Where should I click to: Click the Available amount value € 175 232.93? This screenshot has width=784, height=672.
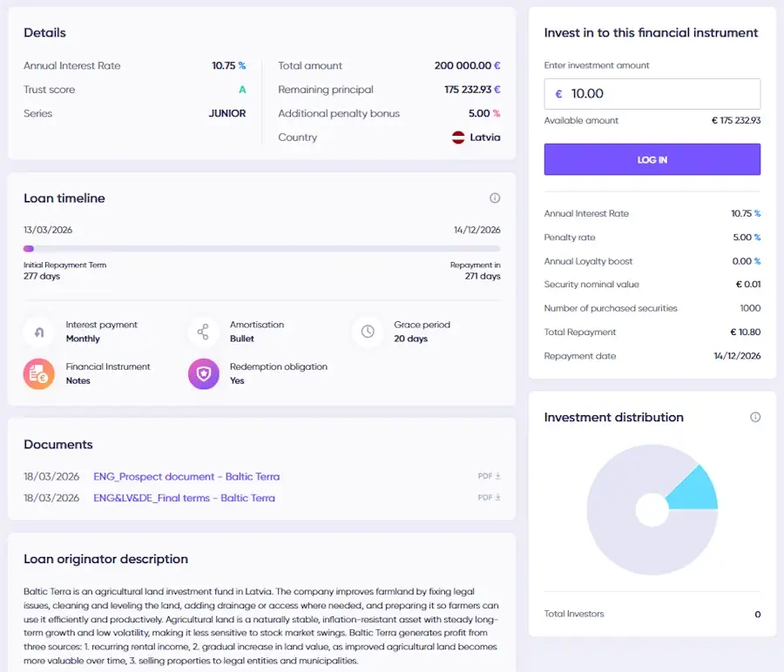tap(736, 121)
